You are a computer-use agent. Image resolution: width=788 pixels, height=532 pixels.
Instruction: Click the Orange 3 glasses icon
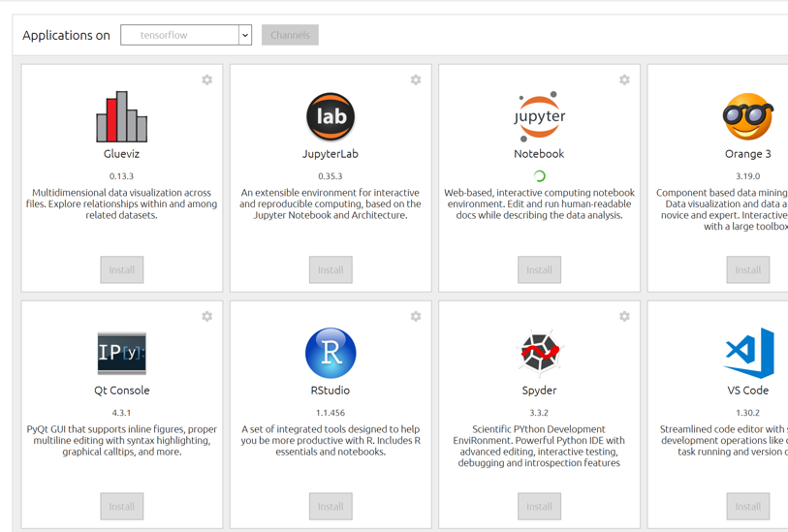[x=747, y=117]
